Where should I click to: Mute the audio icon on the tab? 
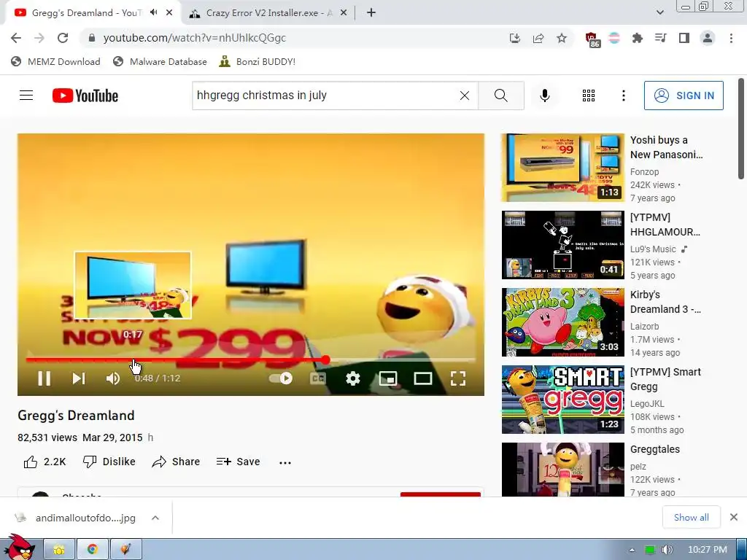[153, 13]
